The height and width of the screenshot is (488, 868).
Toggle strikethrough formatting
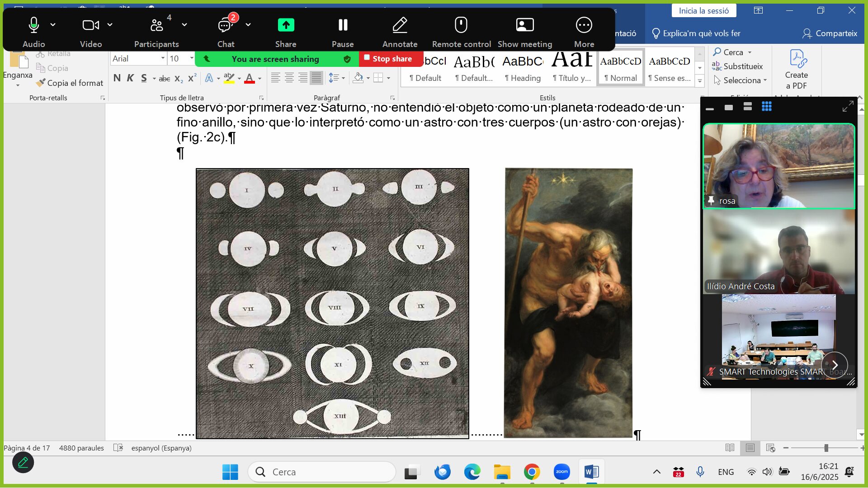click(x=165, y=79)
